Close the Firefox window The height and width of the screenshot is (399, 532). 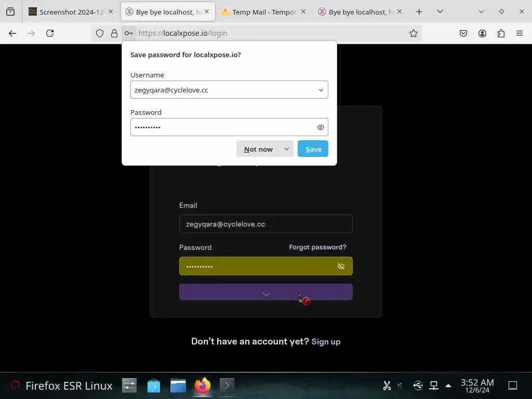pos(522,11)
